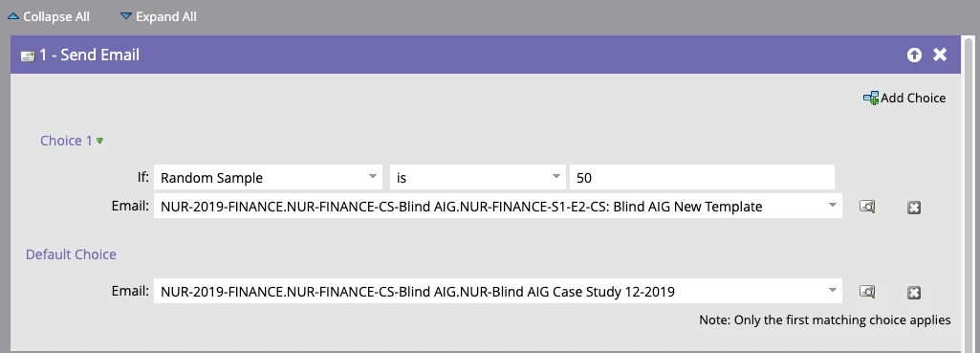Open the Random Sample dropdown

coord(268,177)
